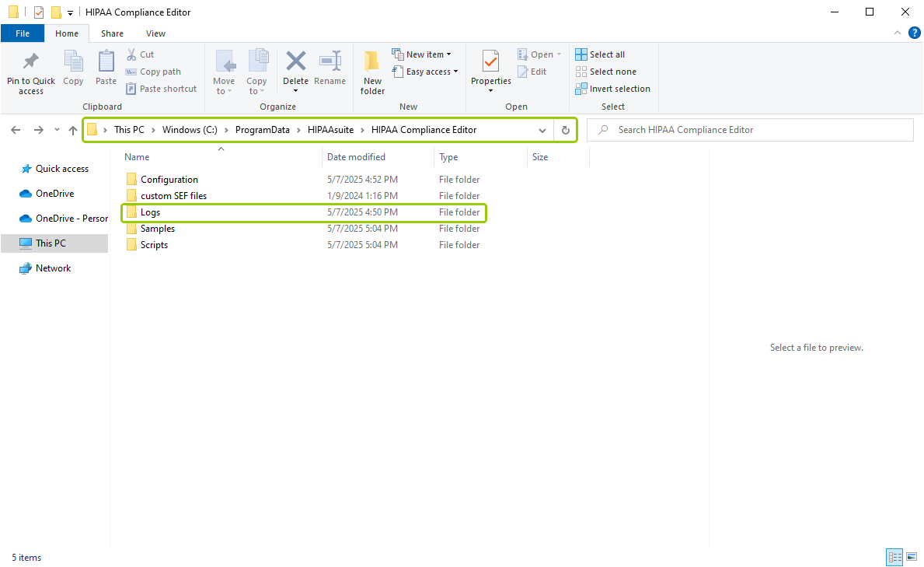Open the Easy access dropdown
The image size is (924, 567).
tap(425, 72)
